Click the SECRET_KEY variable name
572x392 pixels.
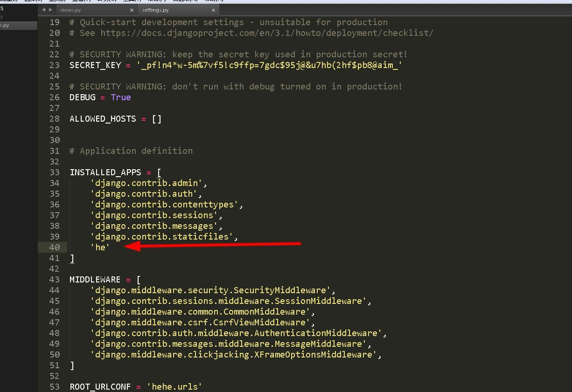[95, 65]
